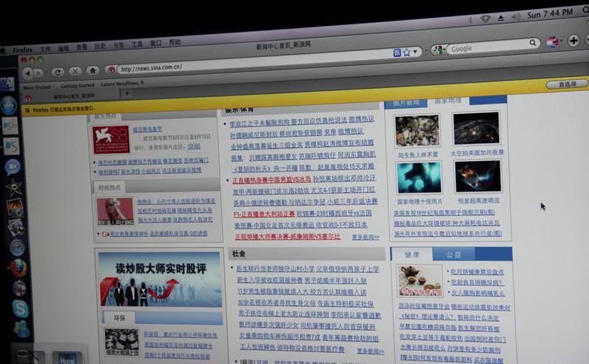This screenshot has height=364, width=589.
Task: Open the Getting Started bookmark
Action: coord(77,85)
